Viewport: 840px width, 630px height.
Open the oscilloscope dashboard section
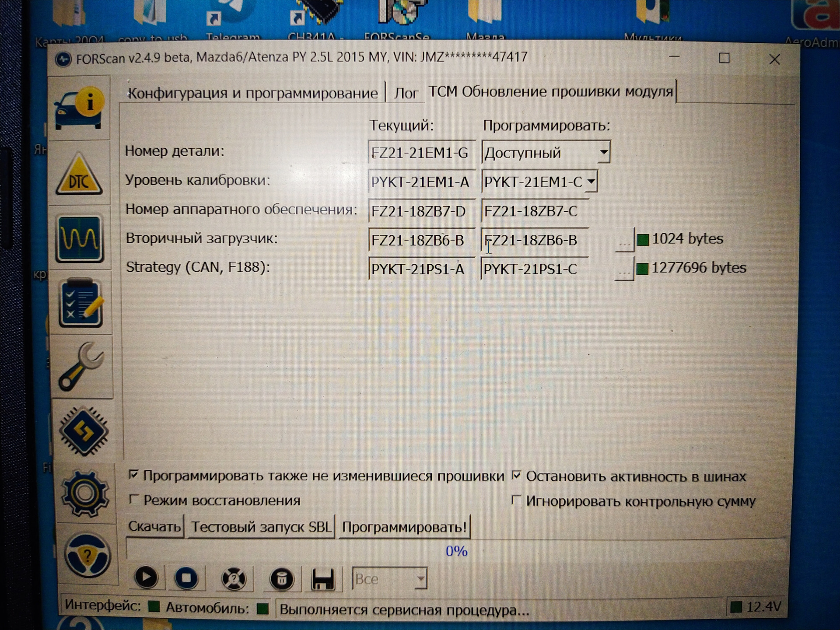point(80,238)
